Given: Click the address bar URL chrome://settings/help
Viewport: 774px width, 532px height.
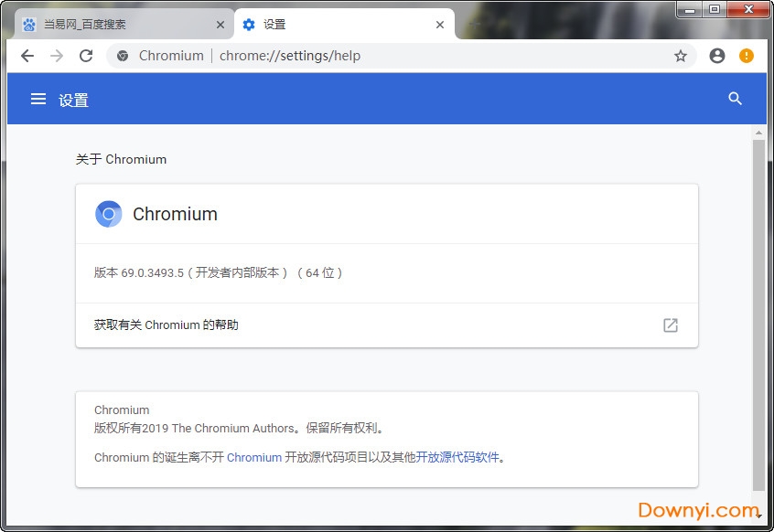Looking at the screenshot, I should tap(290, 56).
